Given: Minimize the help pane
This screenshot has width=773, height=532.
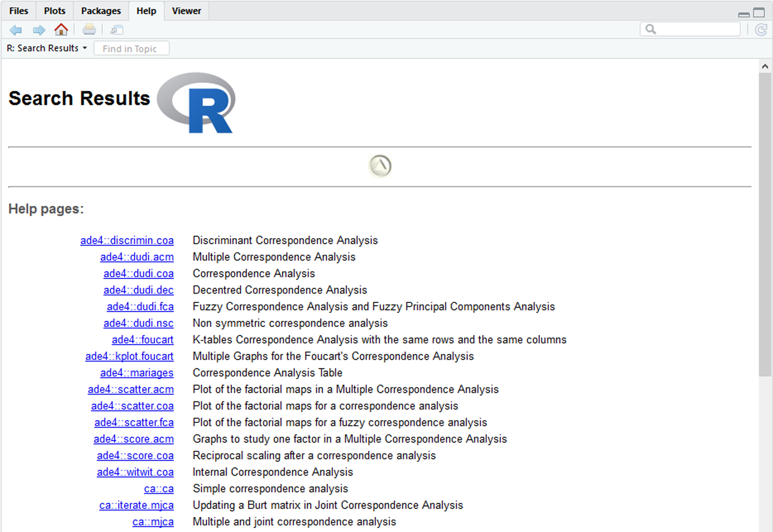Looking at the screenshot, I should (x=744, y=14).
